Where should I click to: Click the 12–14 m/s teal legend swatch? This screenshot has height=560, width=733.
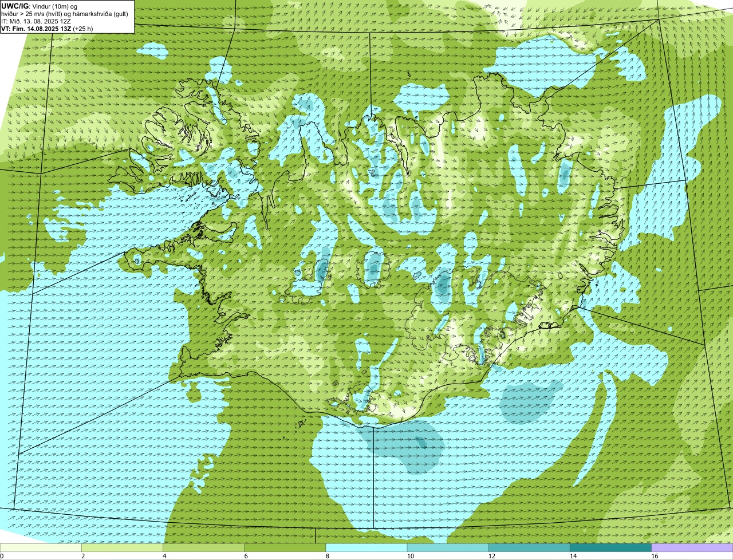[529, 547]
